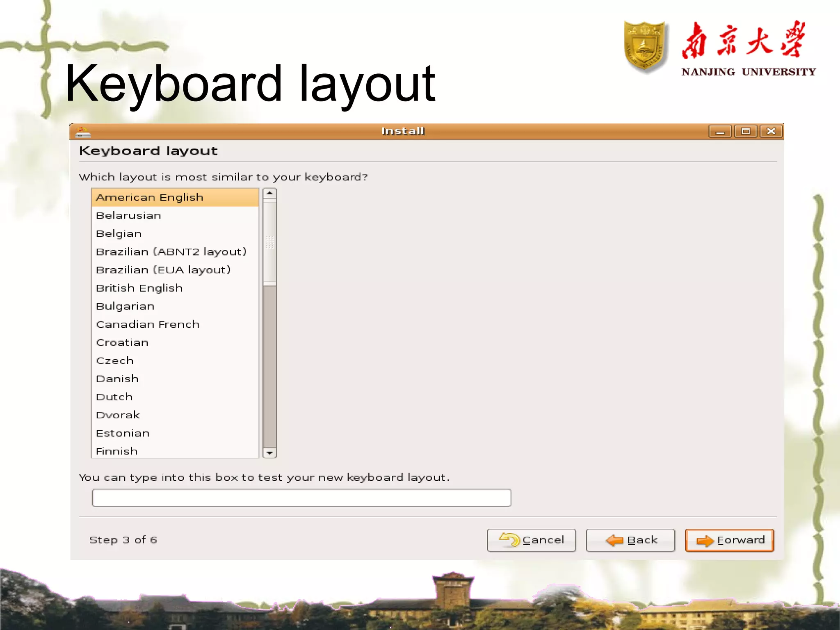Select Croatian layout
This screenshot has height=630, width=840.
175,342
